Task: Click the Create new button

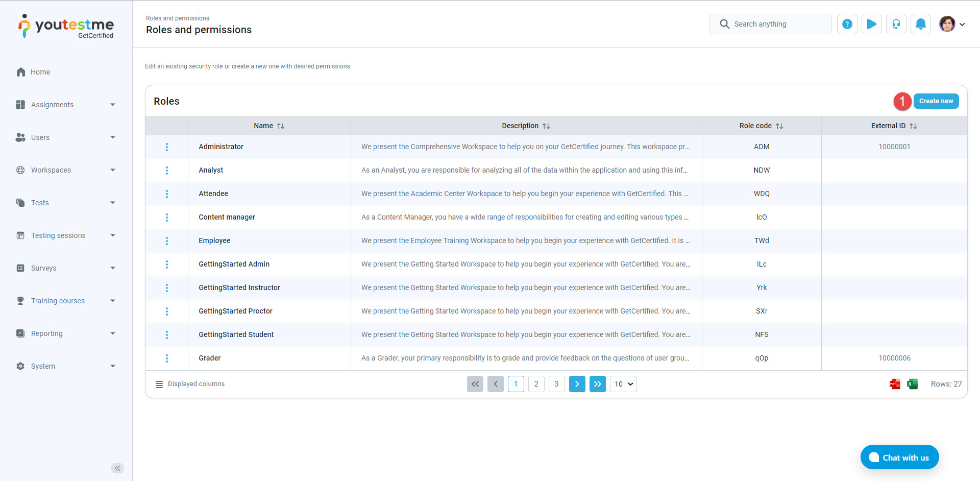Action: (x=936, y=101)
